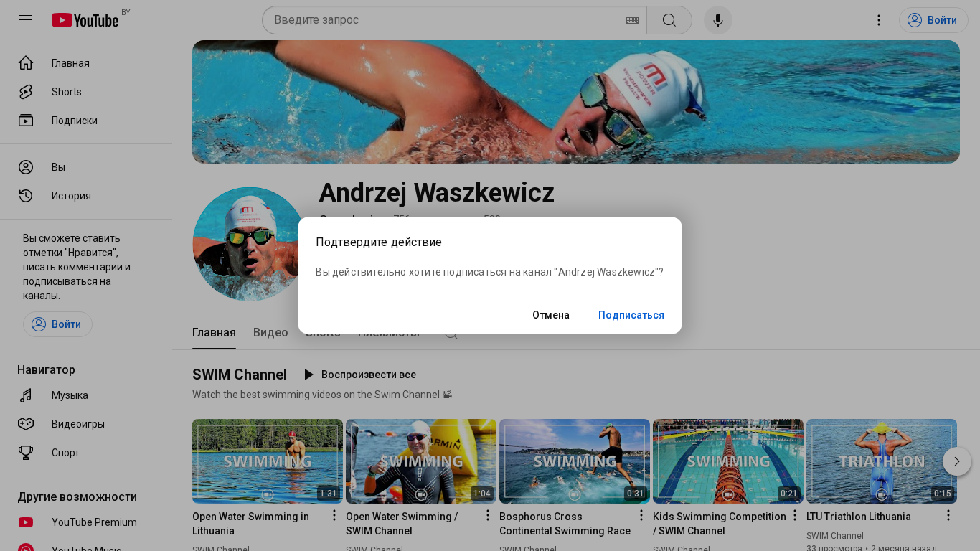The image size is (980, 551).
Task: Open Спорт in the Навигатор section
Action: (86, 453)
